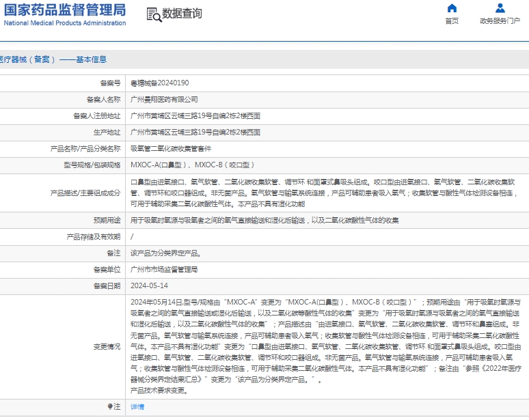Click the home (首页) house icon
The width and height of the screenshot is (529, 420).
pyautogui.click(x=452, y=8)
